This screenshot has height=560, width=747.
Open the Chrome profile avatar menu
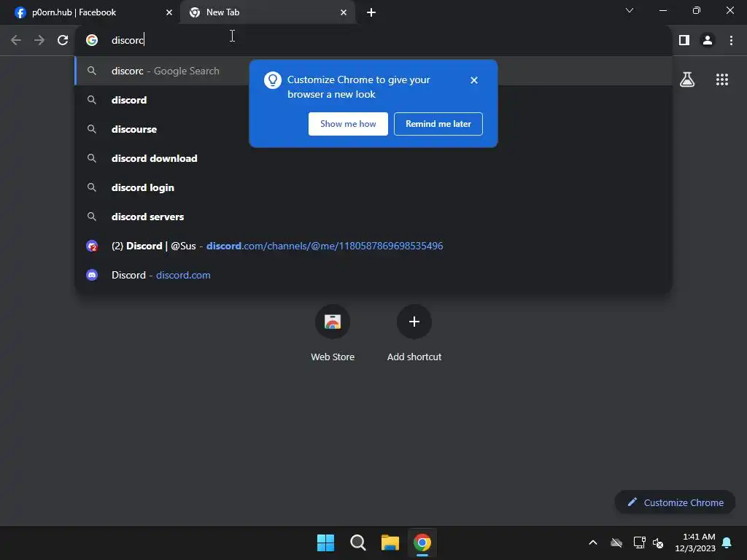click(708, 40)
